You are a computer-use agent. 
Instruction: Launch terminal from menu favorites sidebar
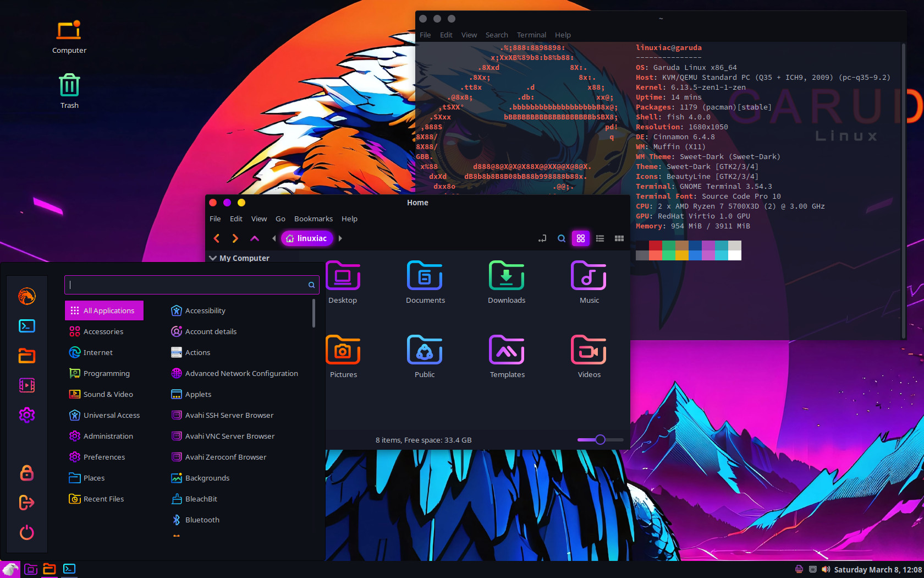coord(27,326)
